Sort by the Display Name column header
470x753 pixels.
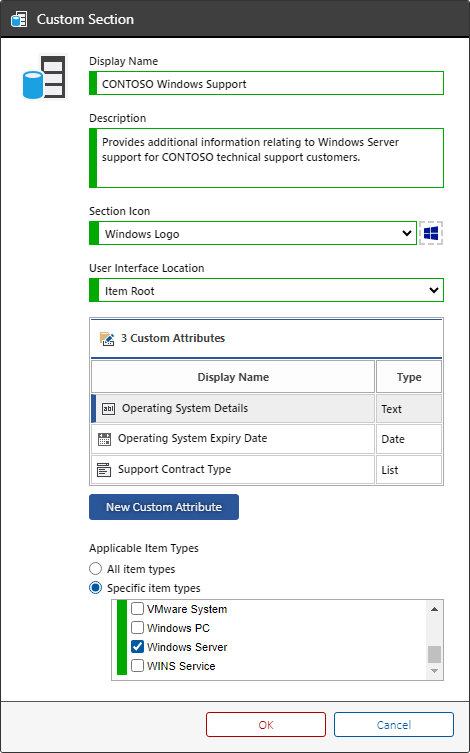pos(233,377)
